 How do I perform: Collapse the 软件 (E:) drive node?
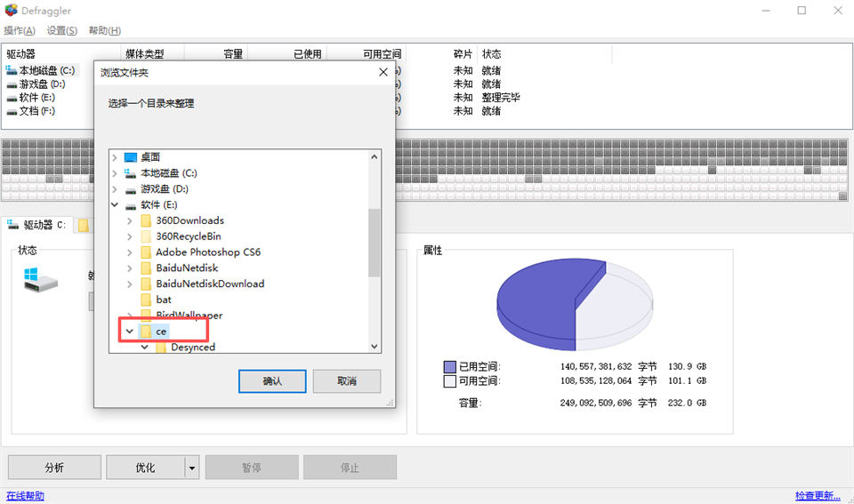[x=115, y=205]
